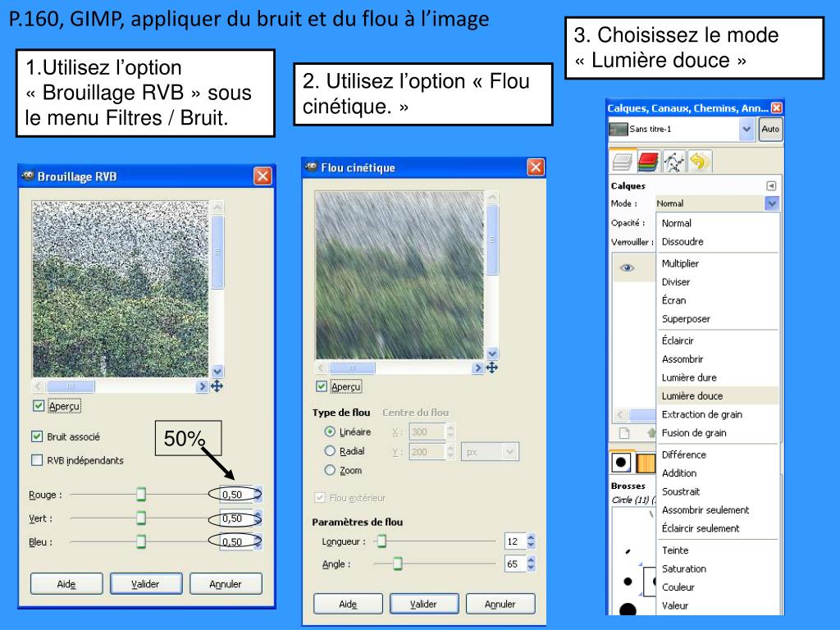The height and width of the screenshot is (630, 840).
Task: Click the Bleu slider handle
Action: [x=141, y=541]
